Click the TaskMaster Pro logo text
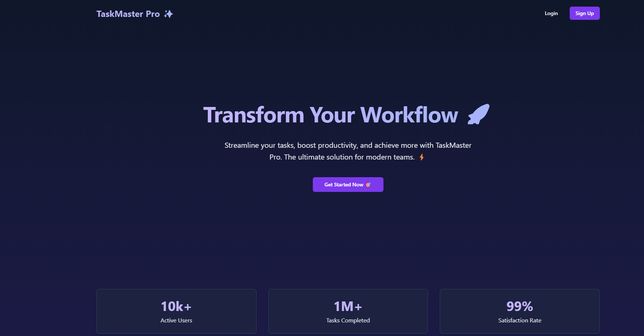This screenshot has width=644, height=336. pos(128,14)
